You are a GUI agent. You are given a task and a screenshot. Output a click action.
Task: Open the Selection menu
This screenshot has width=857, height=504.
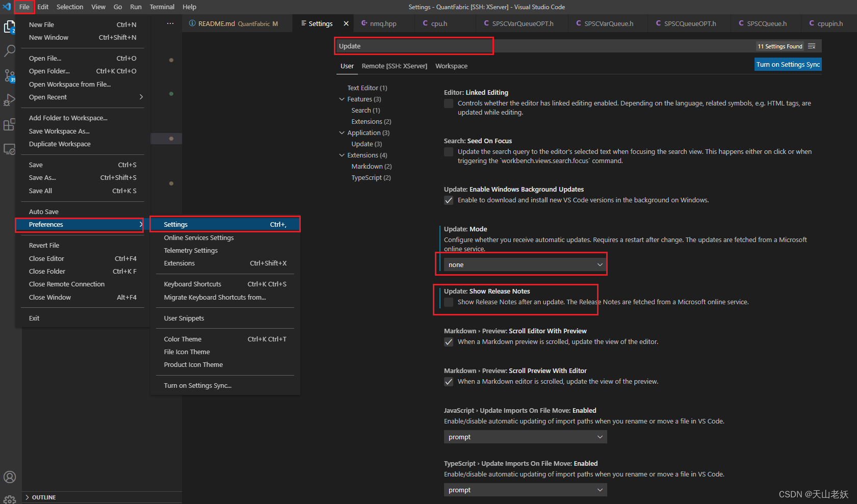click(x=70, y=7)
